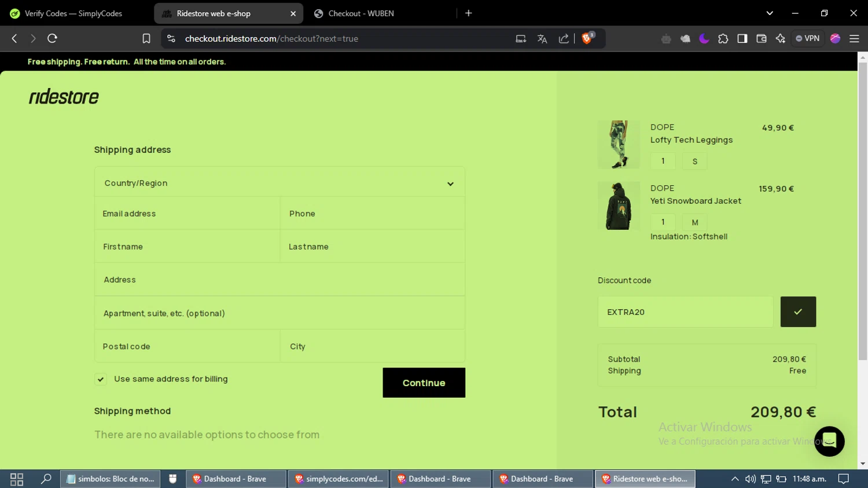Open Windows taskbar search
Image resolution: width=868 pixels, height=488 pixels.
pyautogui.click(x=46, y=479)
